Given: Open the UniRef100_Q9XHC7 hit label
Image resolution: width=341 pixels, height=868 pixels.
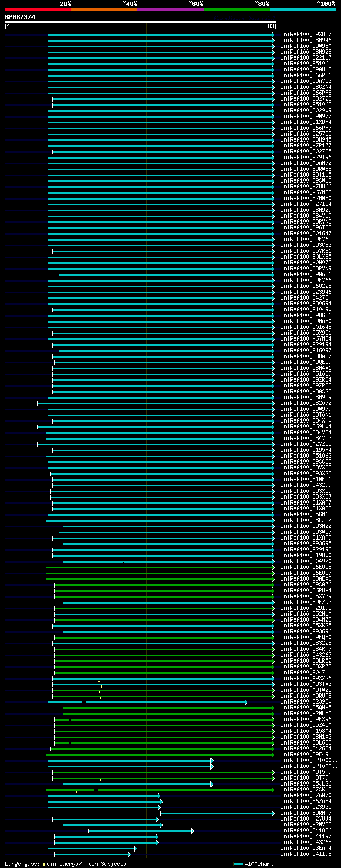Looking at the screenshot, I should click(306, 34).
